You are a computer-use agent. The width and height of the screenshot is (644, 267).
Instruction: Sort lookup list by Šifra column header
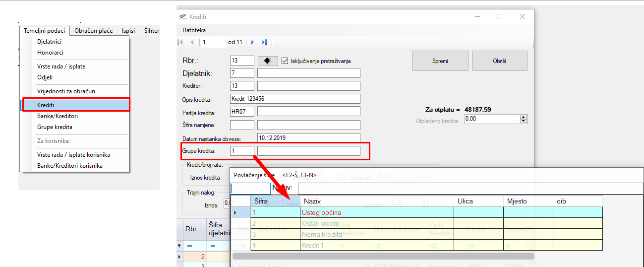click(275, 201)
